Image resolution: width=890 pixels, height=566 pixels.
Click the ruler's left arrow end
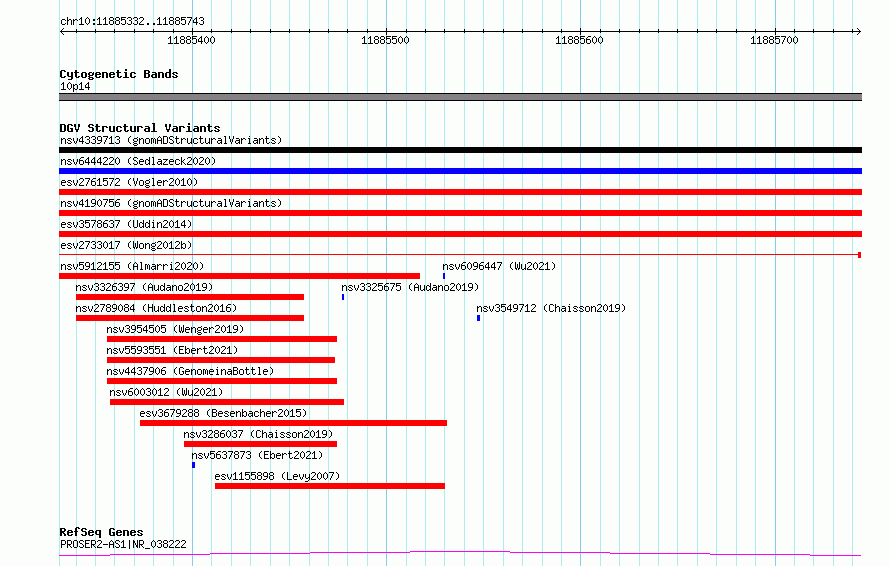62,31
